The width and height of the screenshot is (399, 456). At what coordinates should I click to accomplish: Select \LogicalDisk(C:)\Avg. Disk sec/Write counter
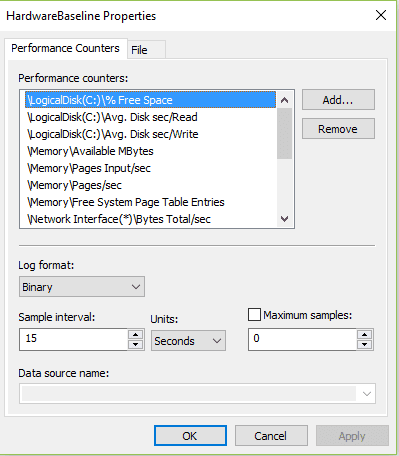(150, 134)
